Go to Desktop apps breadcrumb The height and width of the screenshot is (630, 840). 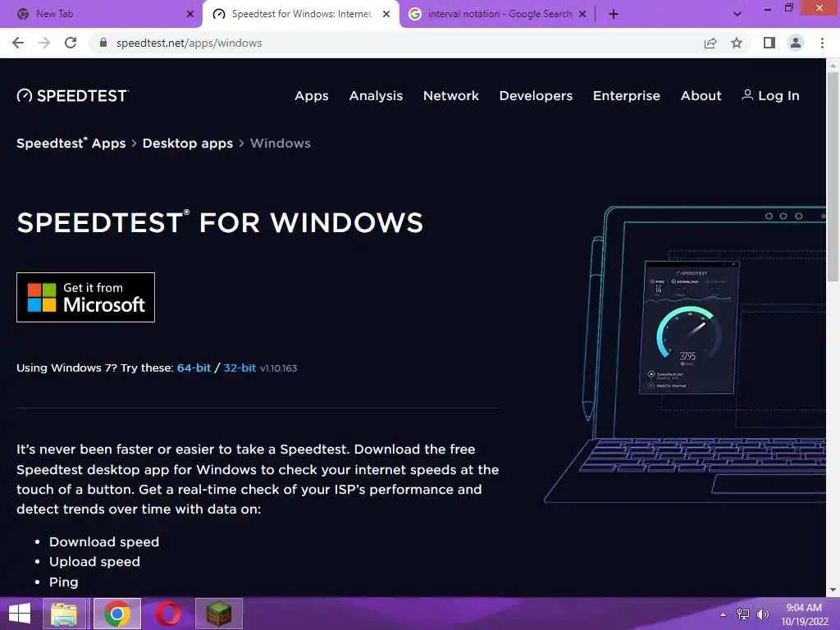(x=188, y=143)
